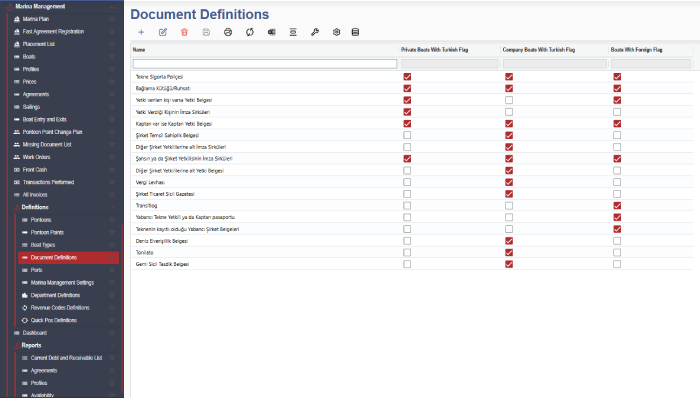Uncheck Company Boats for Vergi Levhası
The image size is (700, 398).
point(509,182)
